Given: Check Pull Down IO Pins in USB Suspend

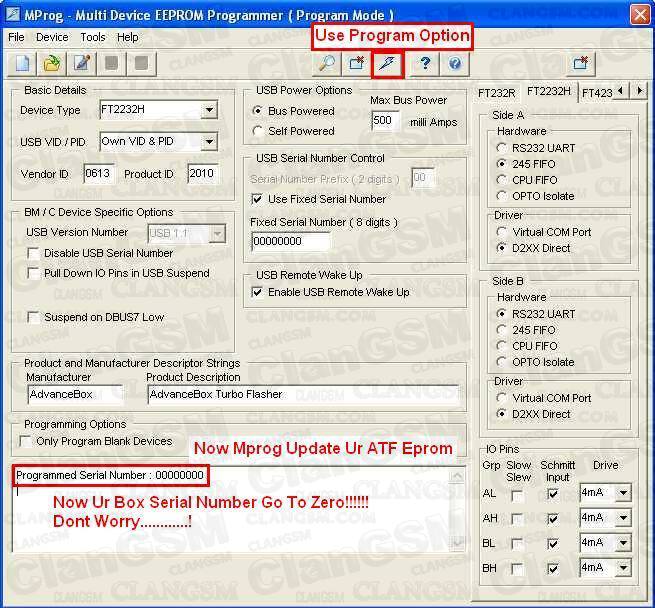Looking at the screenshot, I should coord(33,274).
